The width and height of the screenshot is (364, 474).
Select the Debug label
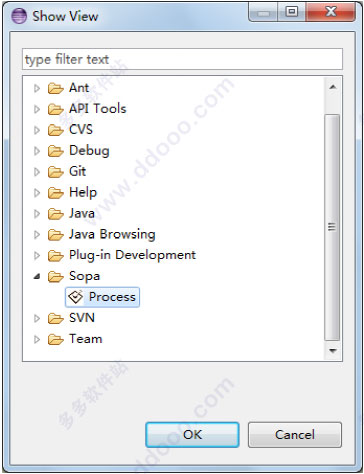click(89, 151)
